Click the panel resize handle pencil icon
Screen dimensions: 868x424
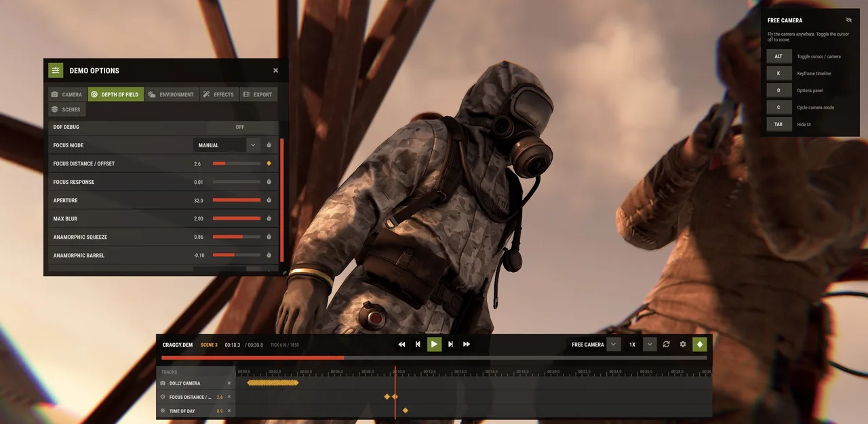284,272
